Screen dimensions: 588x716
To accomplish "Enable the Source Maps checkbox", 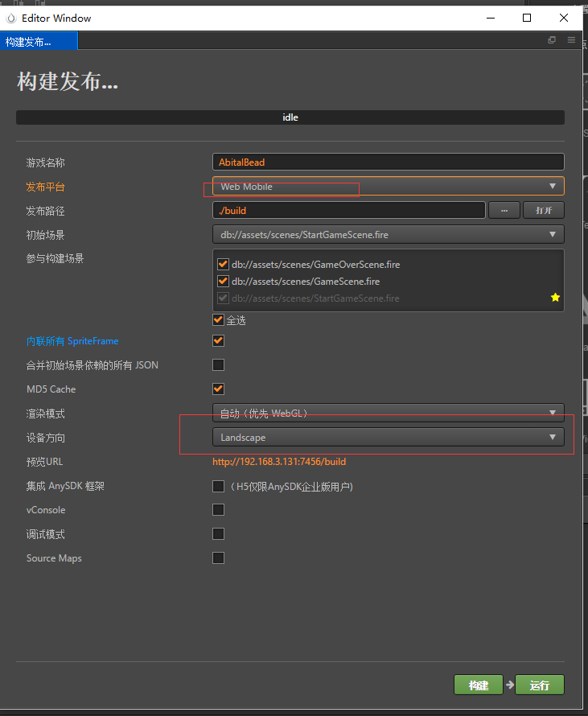I will pos(218,558).
